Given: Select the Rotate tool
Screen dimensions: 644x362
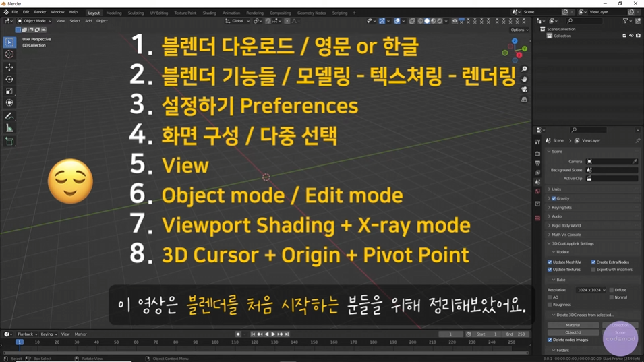Looking at the screenshot, I should click(9, 80).
